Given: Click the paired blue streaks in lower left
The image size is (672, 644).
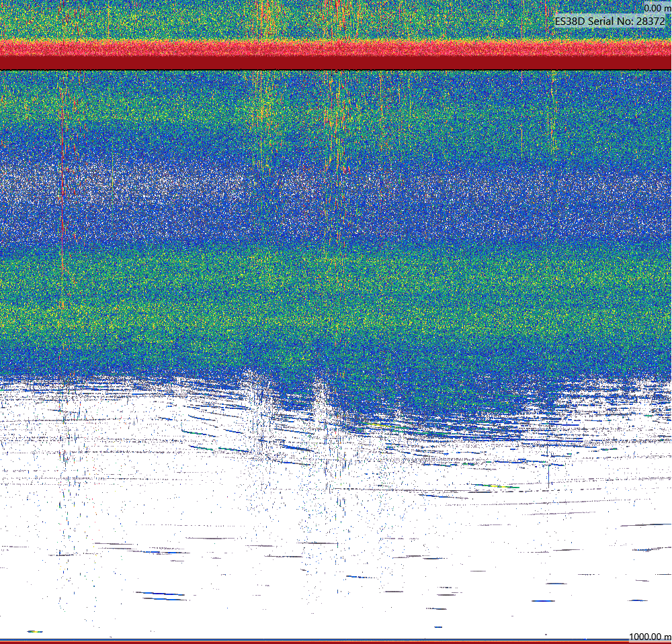Looking at the screenshot, I should (161, 596).
